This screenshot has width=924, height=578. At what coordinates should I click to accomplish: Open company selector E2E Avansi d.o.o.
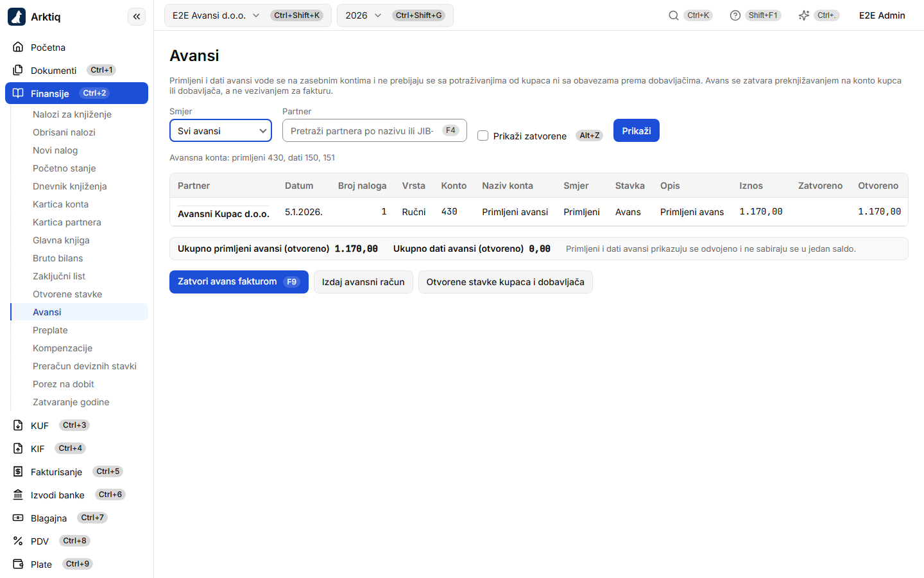(x=248, y=15)
